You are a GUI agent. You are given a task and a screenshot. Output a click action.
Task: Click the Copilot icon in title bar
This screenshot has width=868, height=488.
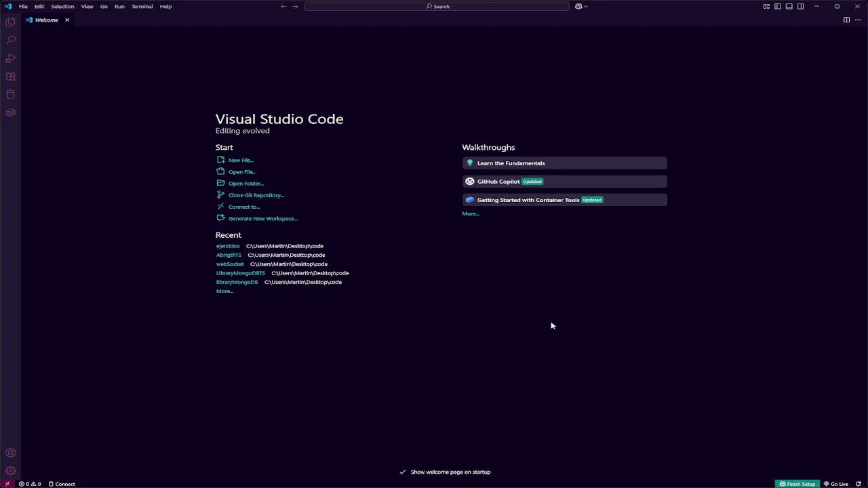click(x=578, y=6)
